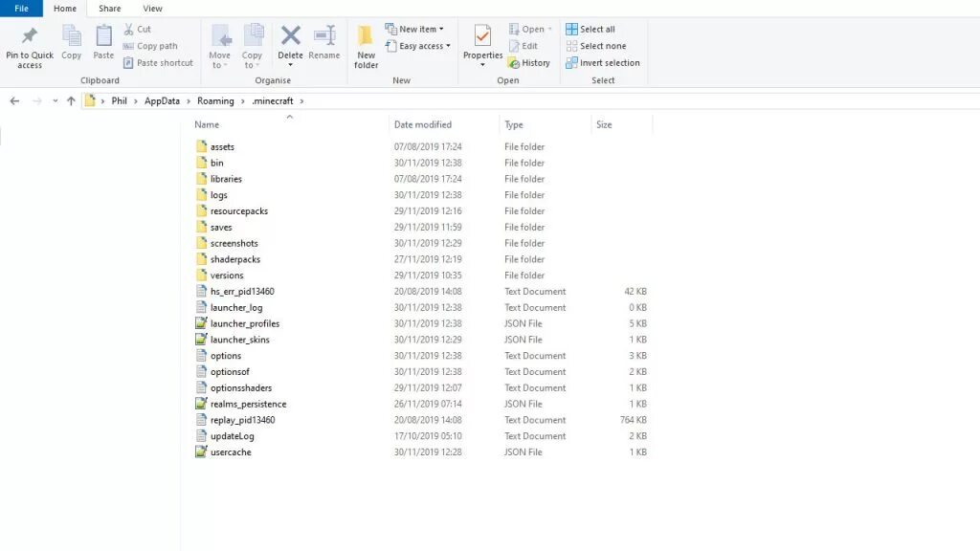This screenshot has width=980, height=551.
Task: Select the logs folder icon
Action: [201, 195]
